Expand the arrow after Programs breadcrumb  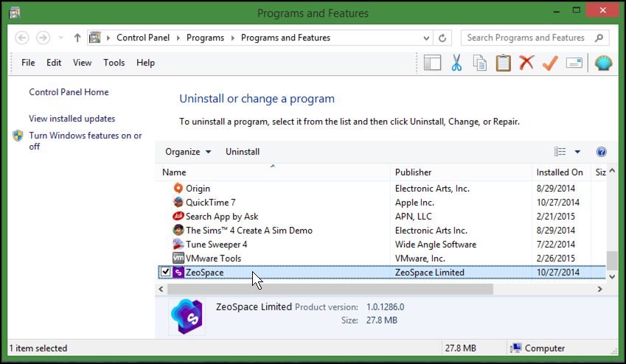(233, 38)
